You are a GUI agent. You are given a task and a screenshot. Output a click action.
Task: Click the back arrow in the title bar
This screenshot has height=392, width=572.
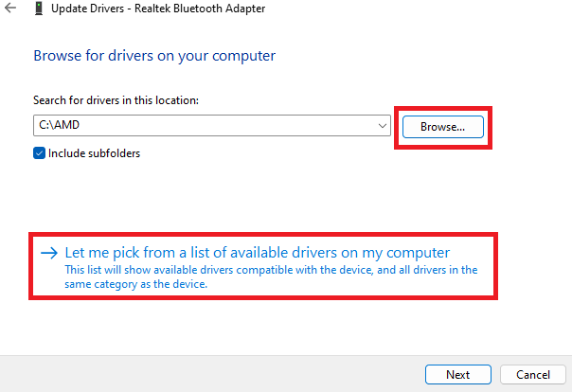click(10, 9)
